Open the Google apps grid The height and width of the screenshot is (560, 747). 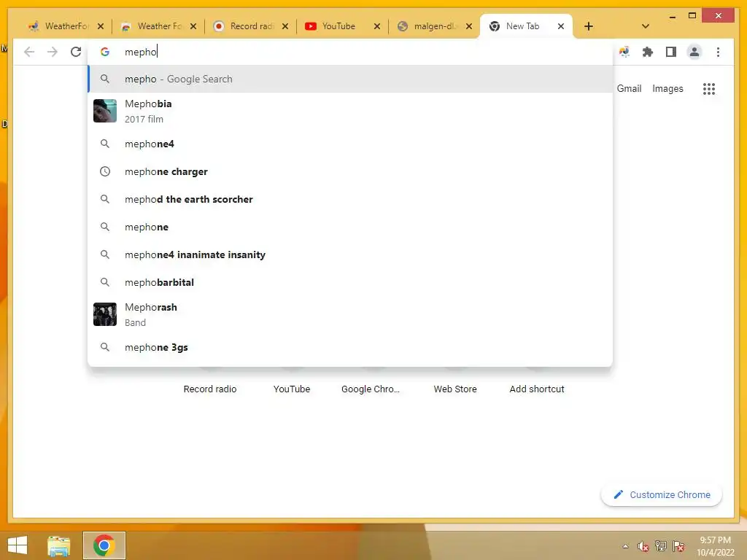(x=709, y=88)
